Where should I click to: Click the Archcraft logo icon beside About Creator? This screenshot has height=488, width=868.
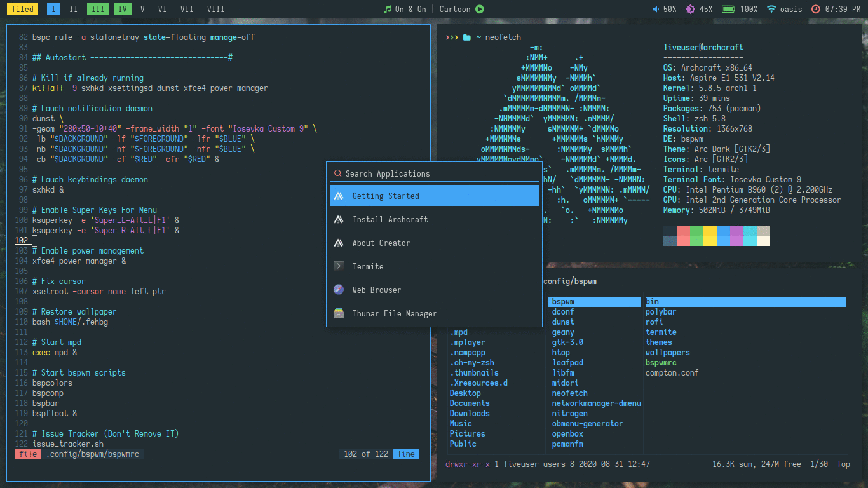tap(339, 243)
